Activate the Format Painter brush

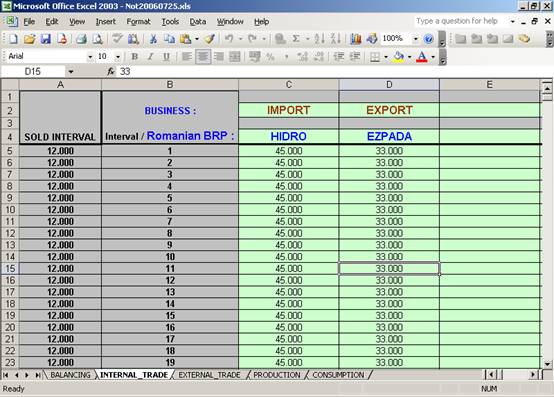tap(210, 39)
